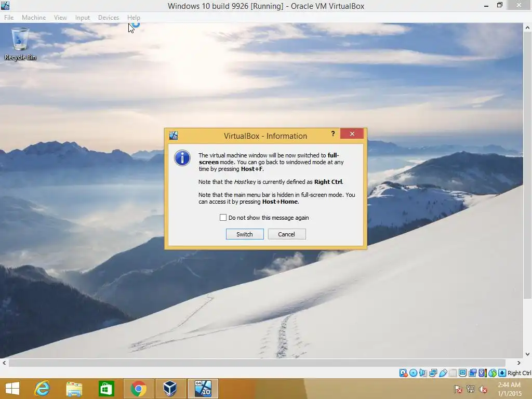Click the network adapter indicator icon
Screen dimensions: 532x399
point(433,373)
